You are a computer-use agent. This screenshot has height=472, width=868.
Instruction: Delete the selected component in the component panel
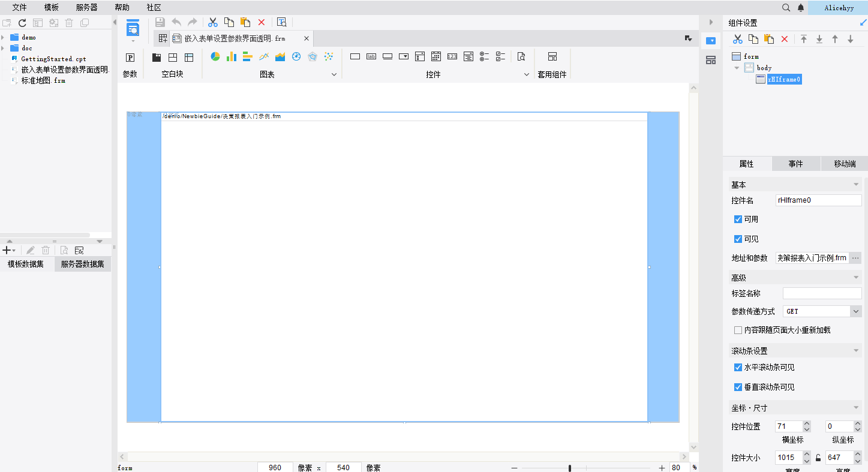click(x=785, y=39)
